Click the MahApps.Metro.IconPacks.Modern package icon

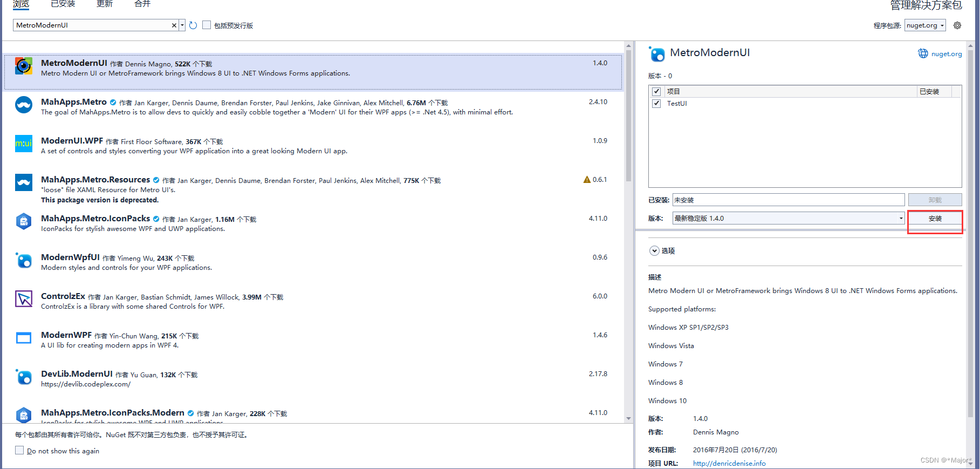pos(24,414)
